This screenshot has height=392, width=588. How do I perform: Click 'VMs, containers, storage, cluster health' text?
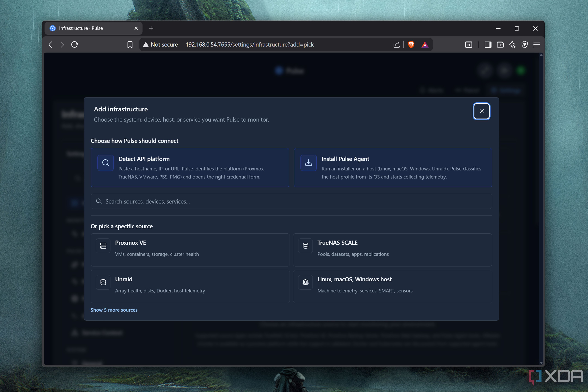point(157,254)
